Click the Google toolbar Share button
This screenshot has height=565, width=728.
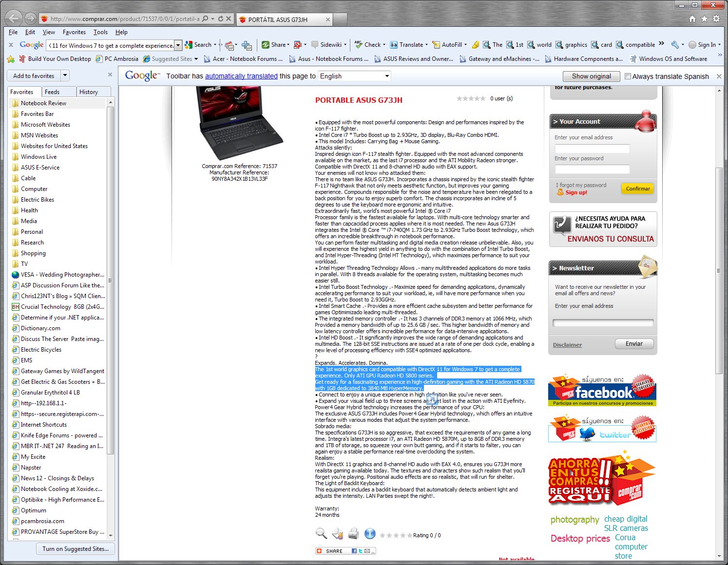[x=274, y=45]
